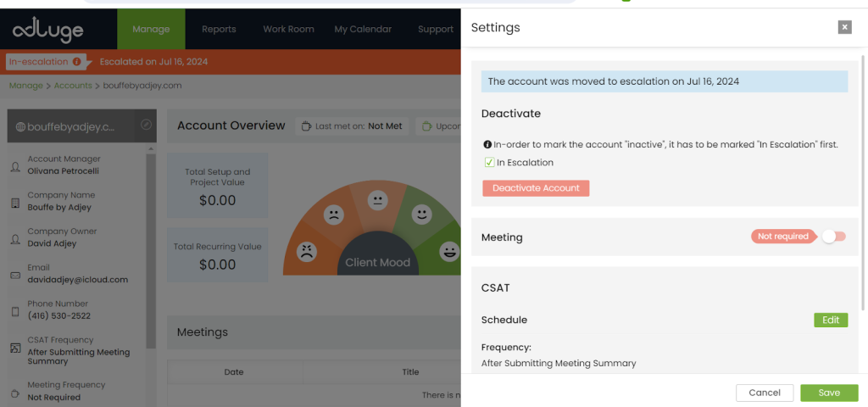Save the settings changes

pyautogui.click(x=828, y=393)
